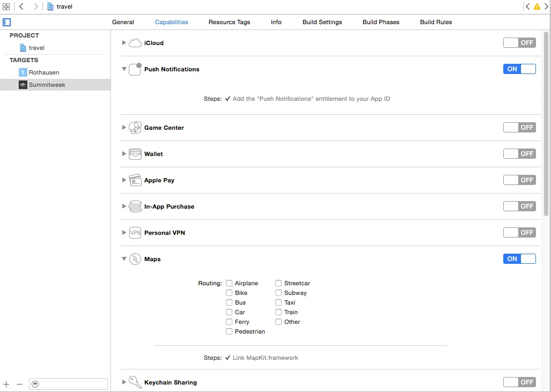The width and height of the screenshot is (551, 392).
Task: Jump to next issue arrow
Action: 546,6
